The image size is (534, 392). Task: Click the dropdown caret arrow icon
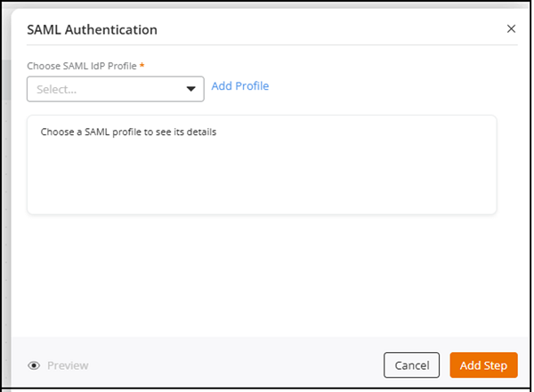pos(190,89)
